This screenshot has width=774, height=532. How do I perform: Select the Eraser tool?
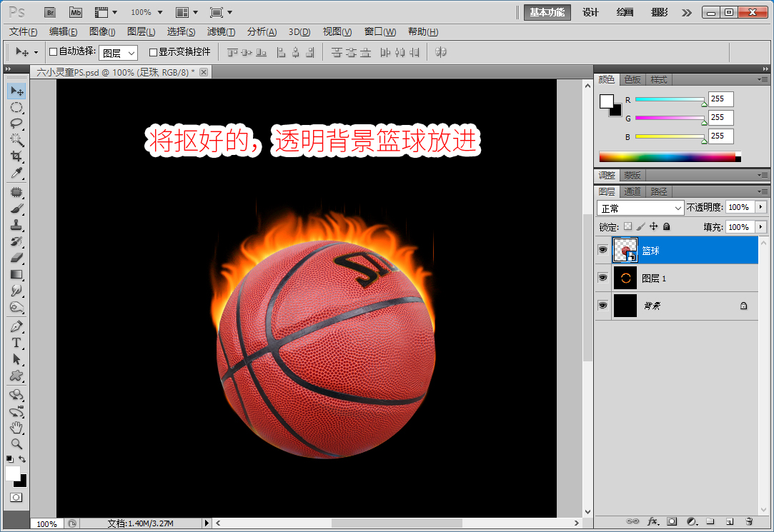(16, 257)
